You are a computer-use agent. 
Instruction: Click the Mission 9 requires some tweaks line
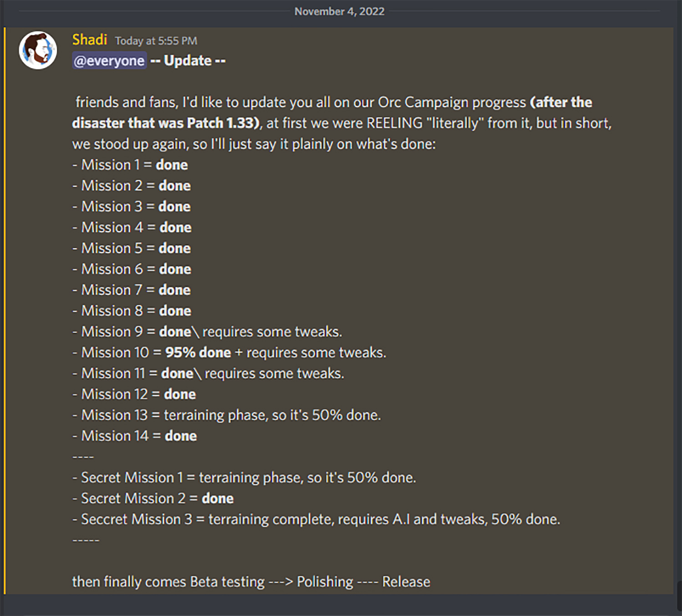(x=207, y=332)
